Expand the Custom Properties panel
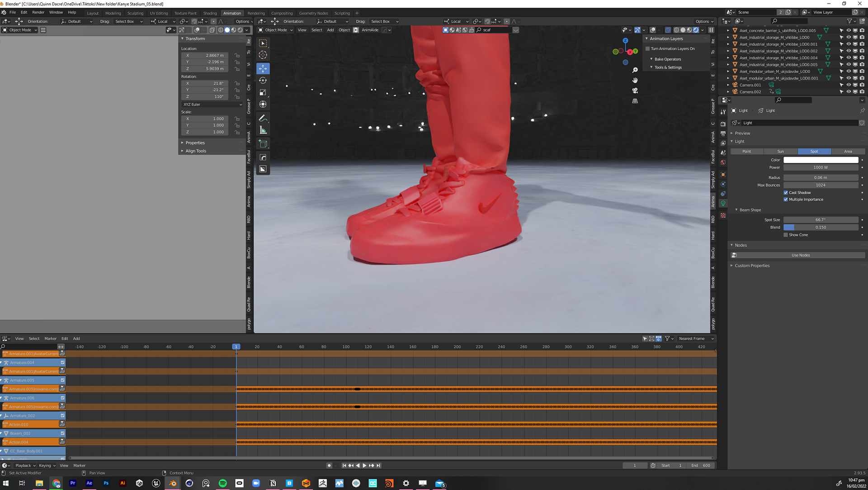 coord(752,266)
